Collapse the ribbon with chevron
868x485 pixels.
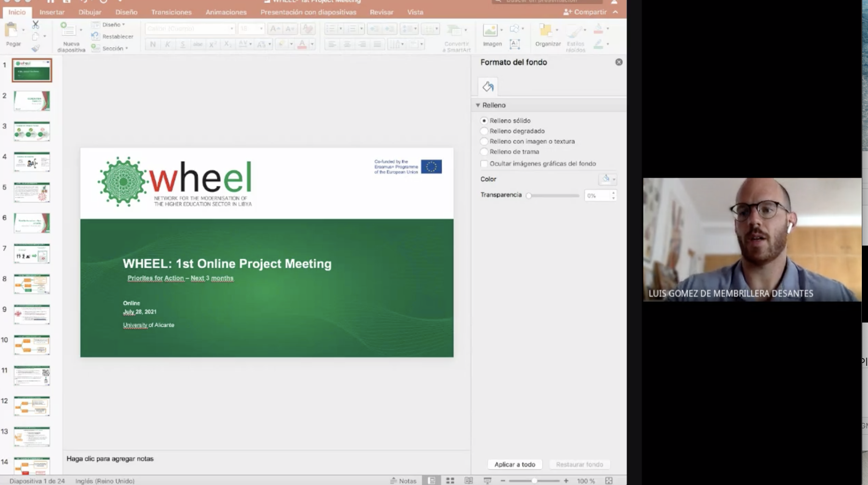615,12
